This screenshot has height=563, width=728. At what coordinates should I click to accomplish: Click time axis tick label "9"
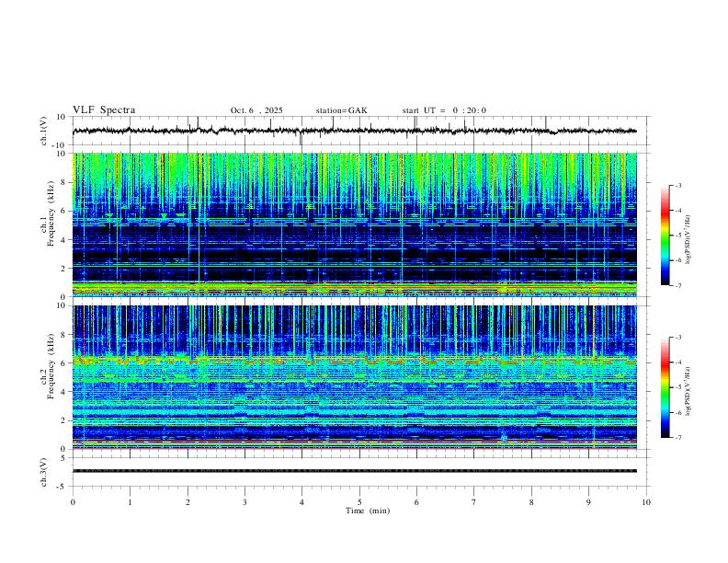pyautogui.click(x=588, y=502)
